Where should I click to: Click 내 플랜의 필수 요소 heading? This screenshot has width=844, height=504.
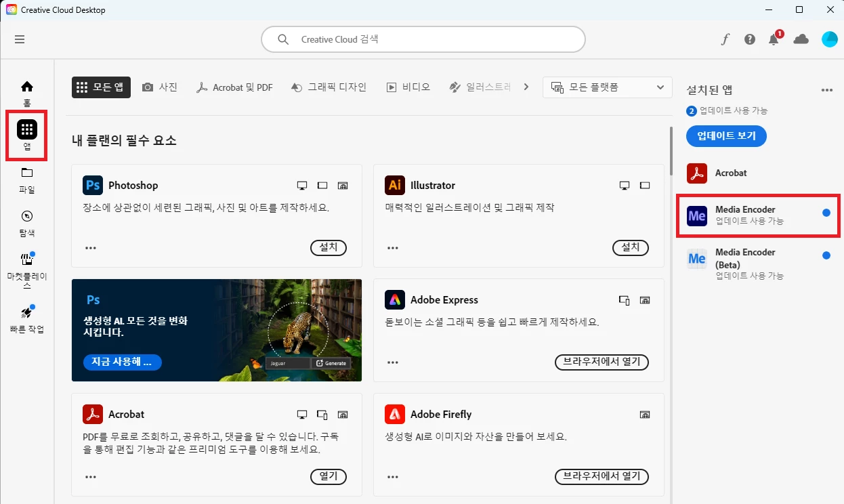124,140
